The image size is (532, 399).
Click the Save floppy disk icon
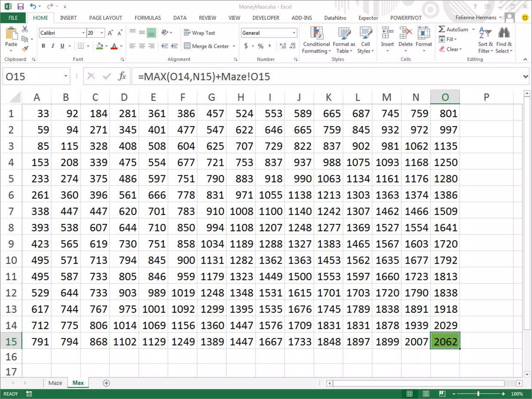[20, 6]
